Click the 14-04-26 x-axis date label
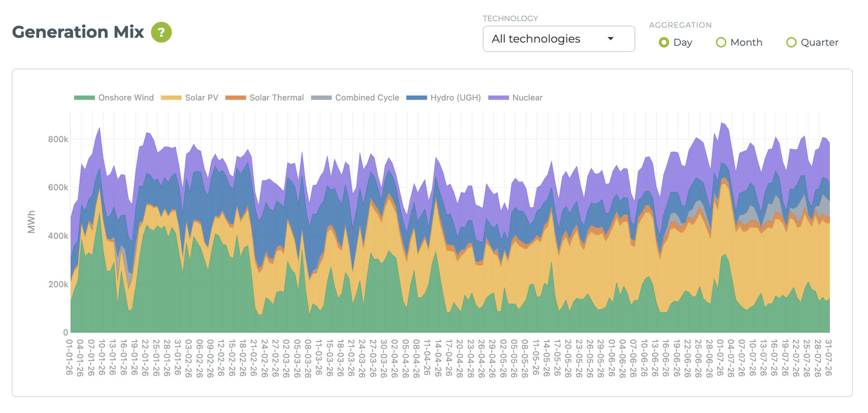This screenshot has width=868, height=413. (438, 358)
